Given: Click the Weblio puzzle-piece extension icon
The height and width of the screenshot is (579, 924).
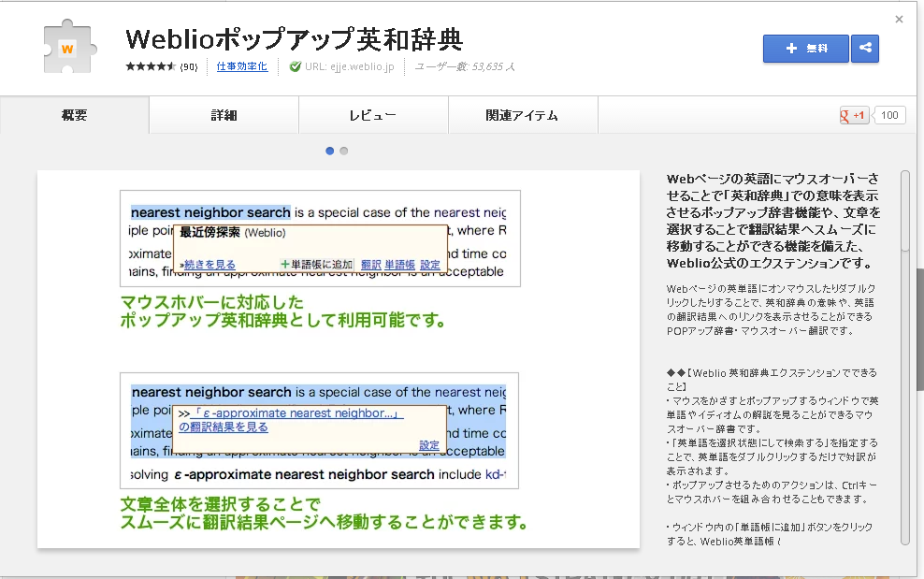Looking at the screenshot, I should tap(69, 47).
